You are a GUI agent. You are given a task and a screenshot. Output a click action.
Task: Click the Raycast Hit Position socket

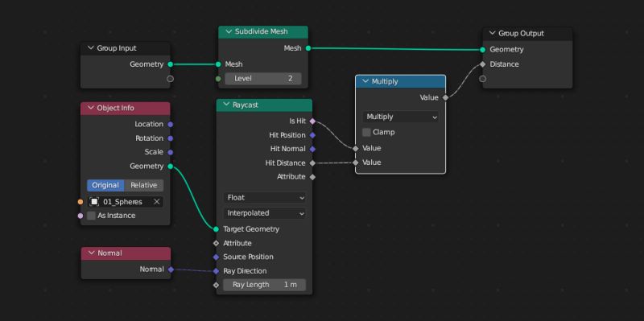click(312, 135)
